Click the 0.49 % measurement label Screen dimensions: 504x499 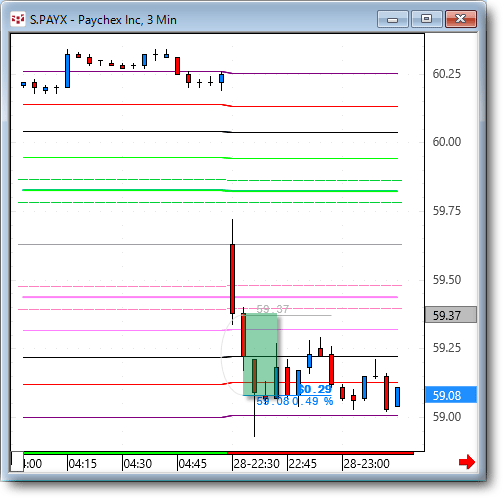pos(313,401)
